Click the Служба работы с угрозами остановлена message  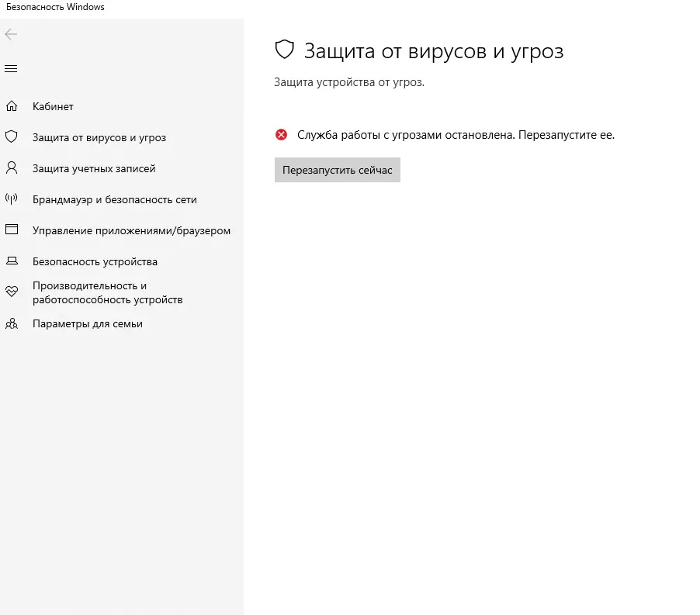pos(456,135)
